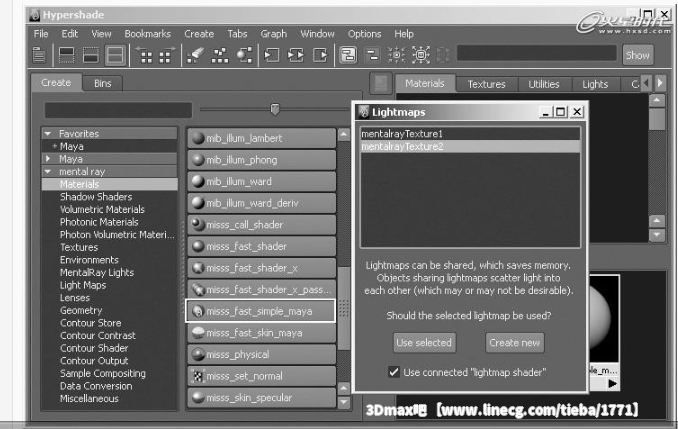Click the toolbar text filter field
This screenshot has width=678, height=429.
point(537,53)
